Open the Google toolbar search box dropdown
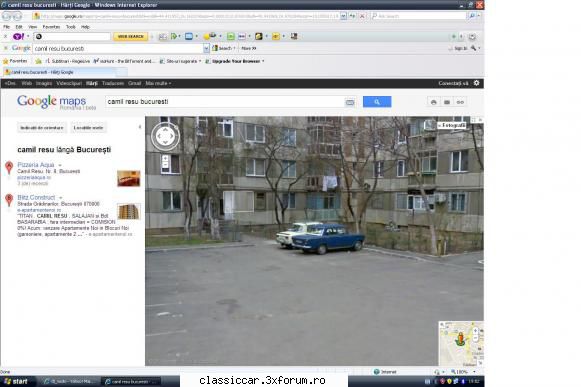Viewport: 581px width, 387px height. 206,48
